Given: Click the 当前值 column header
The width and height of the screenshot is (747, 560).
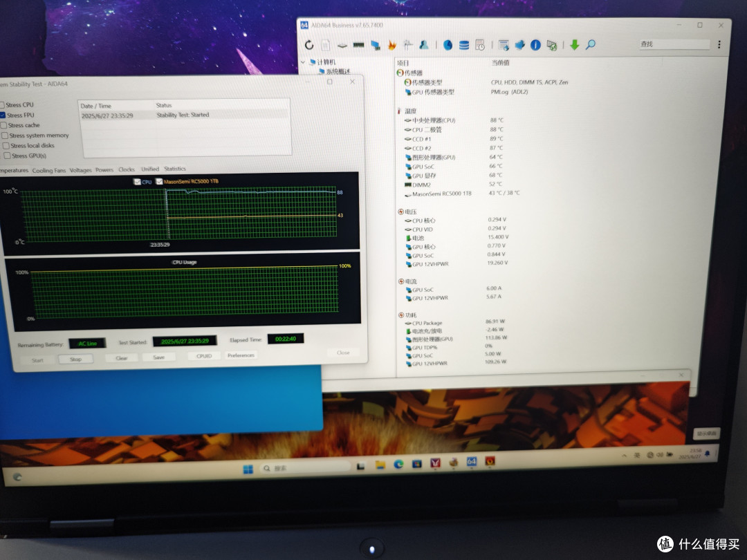Looking at the screenshot, I should [501, 62].
